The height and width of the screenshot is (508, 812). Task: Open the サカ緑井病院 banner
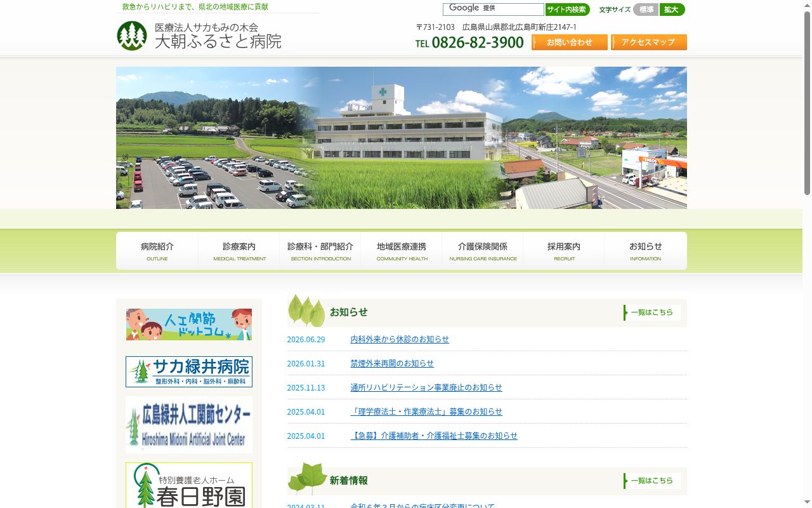tap(189, 371)
